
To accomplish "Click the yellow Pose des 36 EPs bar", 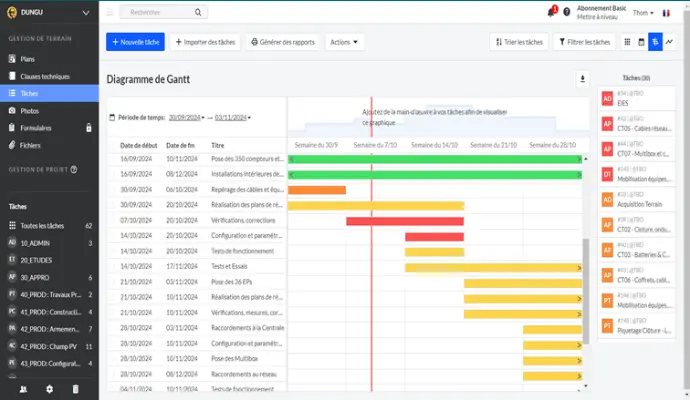I will [523, 283].
